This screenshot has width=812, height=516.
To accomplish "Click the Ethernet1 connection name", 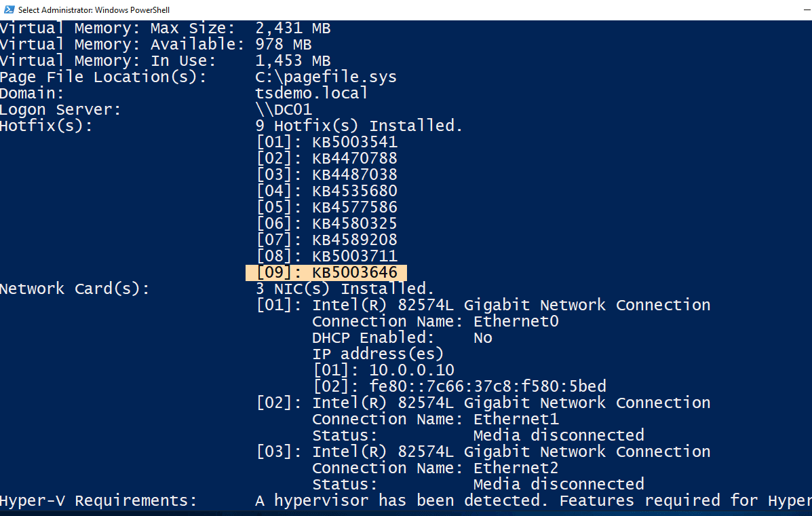I will (516, 419).
